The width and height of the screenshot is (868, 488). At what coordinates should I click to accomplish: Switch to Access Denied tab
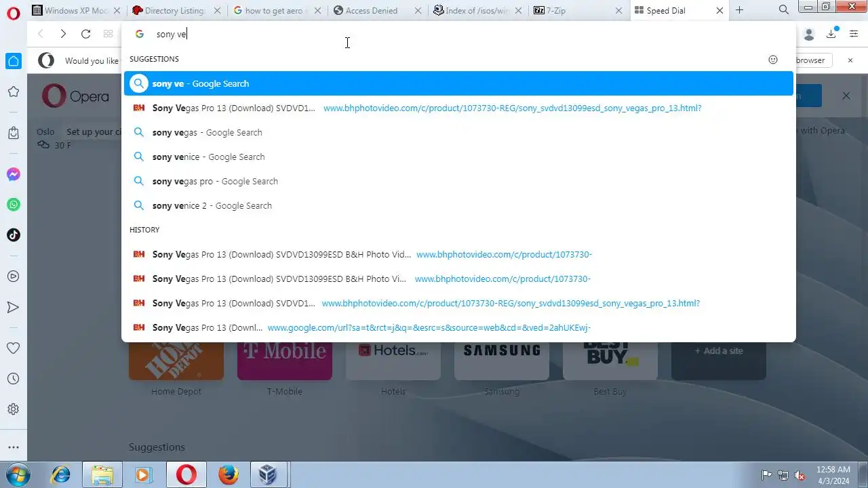378,10
